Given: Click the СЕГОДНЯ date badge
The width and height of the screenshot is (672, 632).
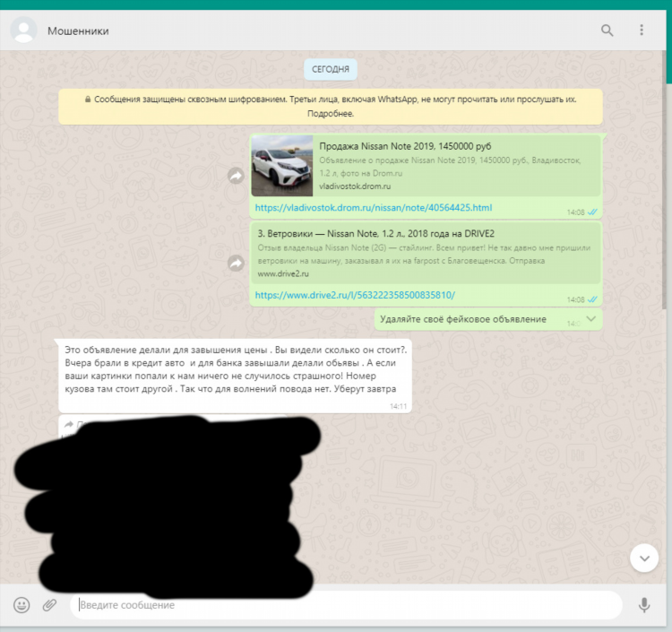Looking at the screenshot, I should pos(331,69).
